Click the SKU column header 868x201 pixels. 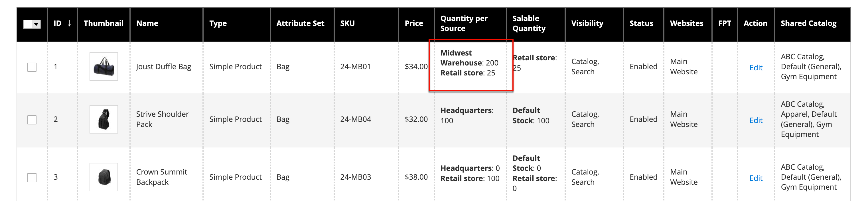pyautogui.click(x=347, y=23)
